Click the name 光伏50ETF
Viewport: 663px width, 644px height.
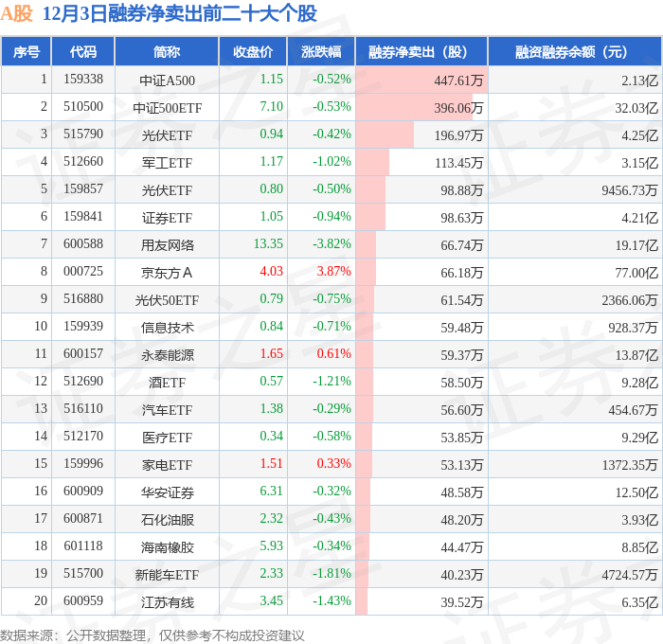(167, 300)
